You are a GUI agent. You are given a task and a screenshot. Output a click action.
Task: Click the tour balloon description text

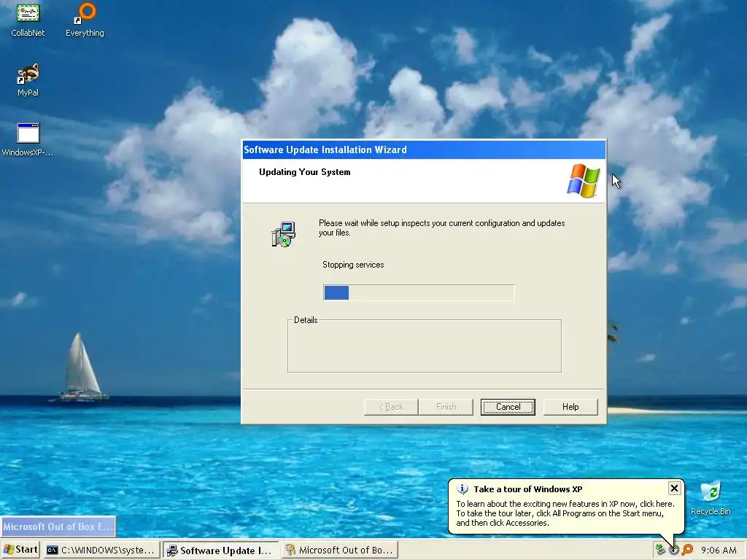(565, 513)
